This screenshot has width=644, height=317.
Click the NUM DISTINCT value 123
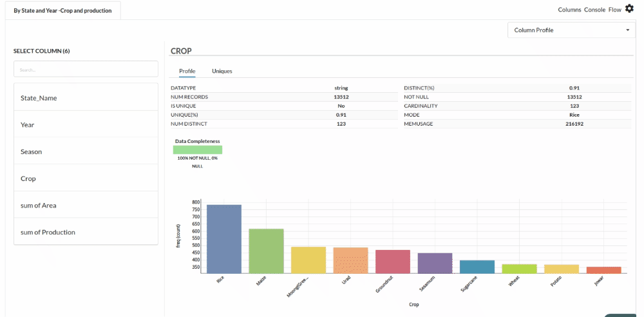click(x=341, y=124)
